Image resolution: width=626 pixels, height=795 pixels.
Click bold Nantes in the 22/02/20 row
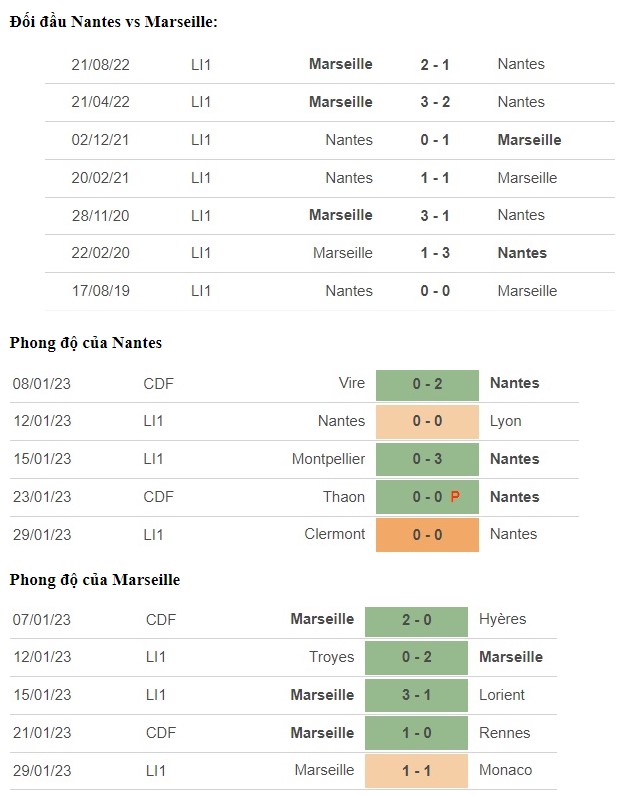[522, 253]
